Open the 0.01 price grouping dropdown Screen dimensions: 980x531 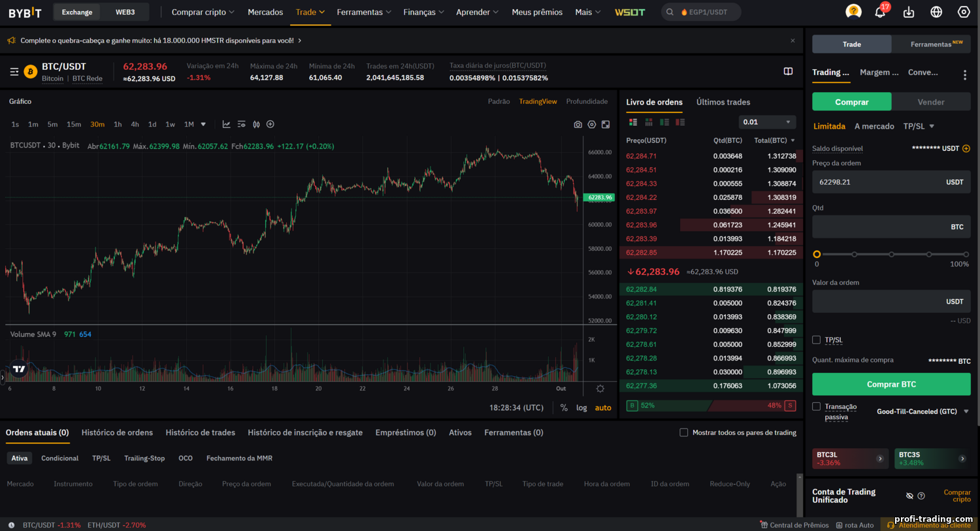[x=767, y=122]
